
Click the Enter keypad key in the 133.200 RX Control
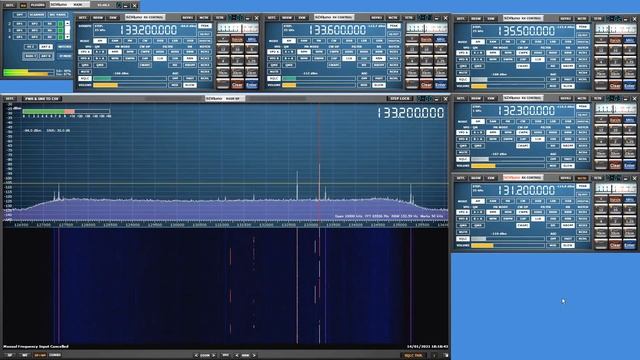point(252,85)
